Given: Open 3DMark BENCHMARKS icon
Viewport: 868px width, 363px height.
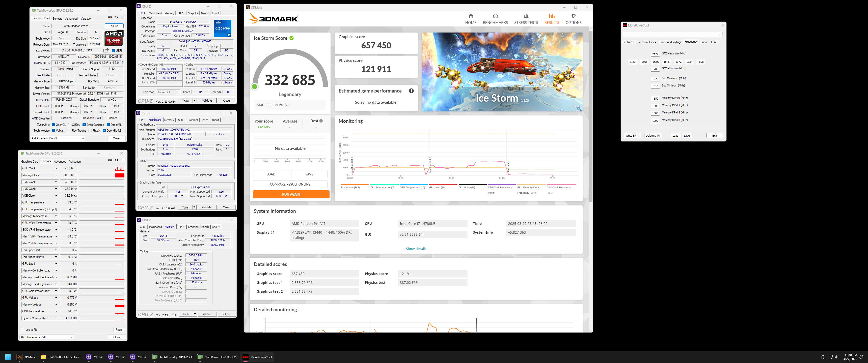Looking at the screenshot, I should pyautogui.click(x=495, y=16).
